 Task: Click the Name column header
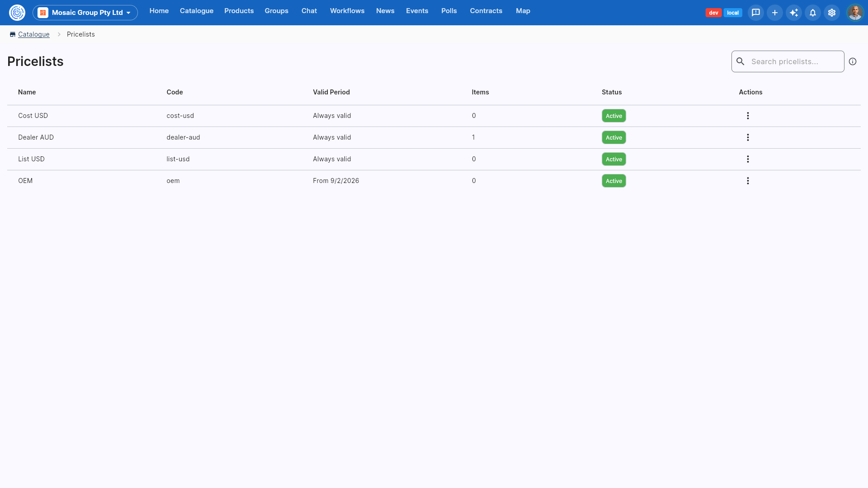(27, 92)
